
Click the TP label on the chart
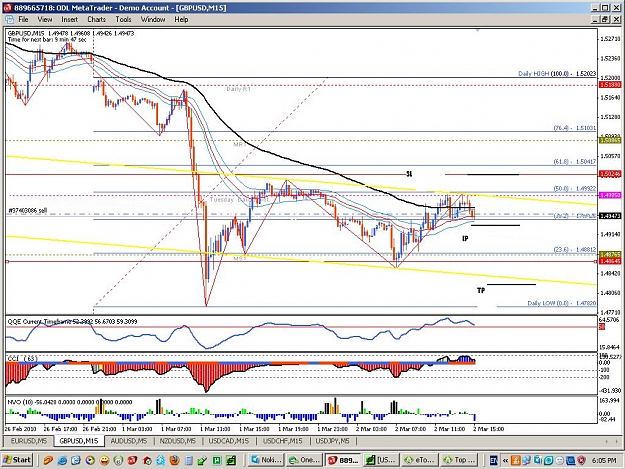point(481,290)
